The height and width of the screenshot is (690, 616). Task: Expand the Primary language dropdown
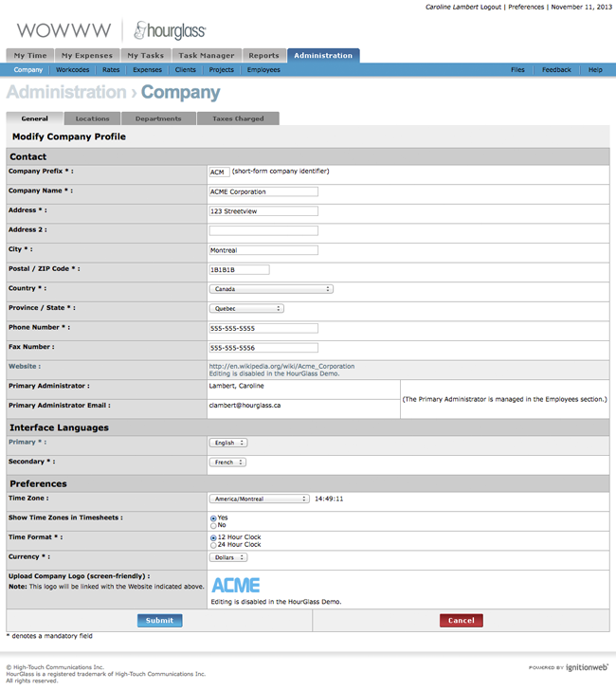pos(227,443)
